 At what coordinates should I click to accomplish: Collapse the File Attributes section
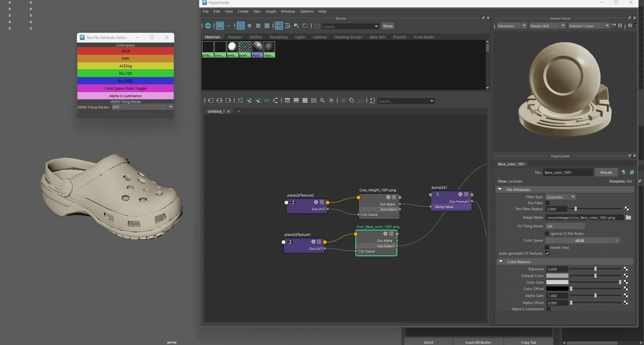(x=500, y=189)
